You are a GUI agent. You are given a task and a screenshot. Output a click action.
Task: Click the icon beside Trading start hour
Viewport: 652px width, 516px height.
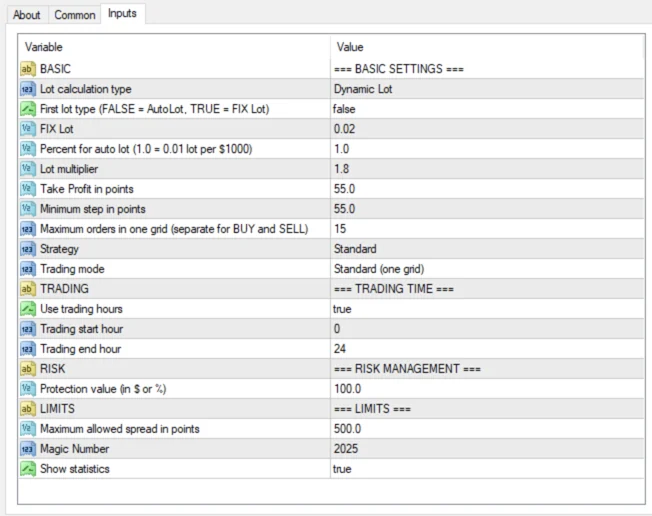click(x=27, y=329)
